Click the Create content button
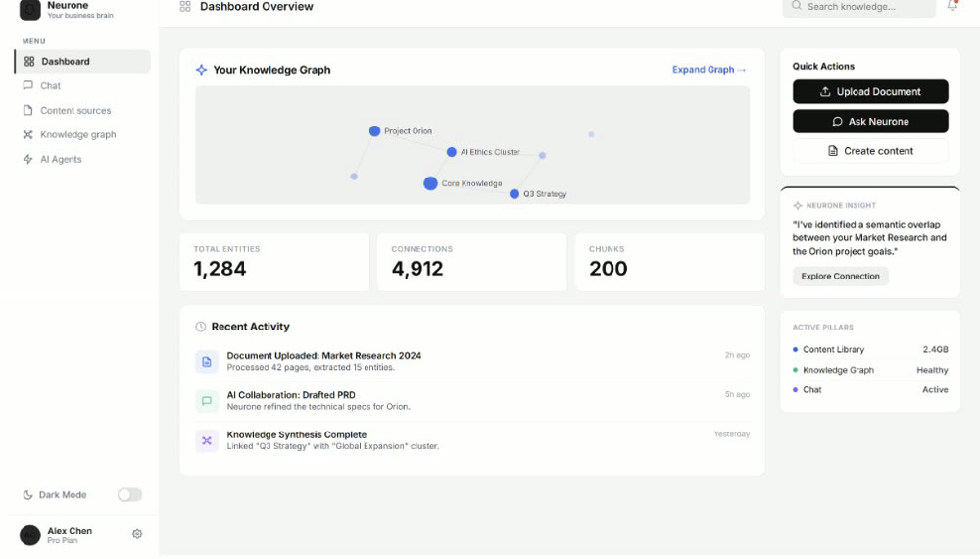 point(870,151)
